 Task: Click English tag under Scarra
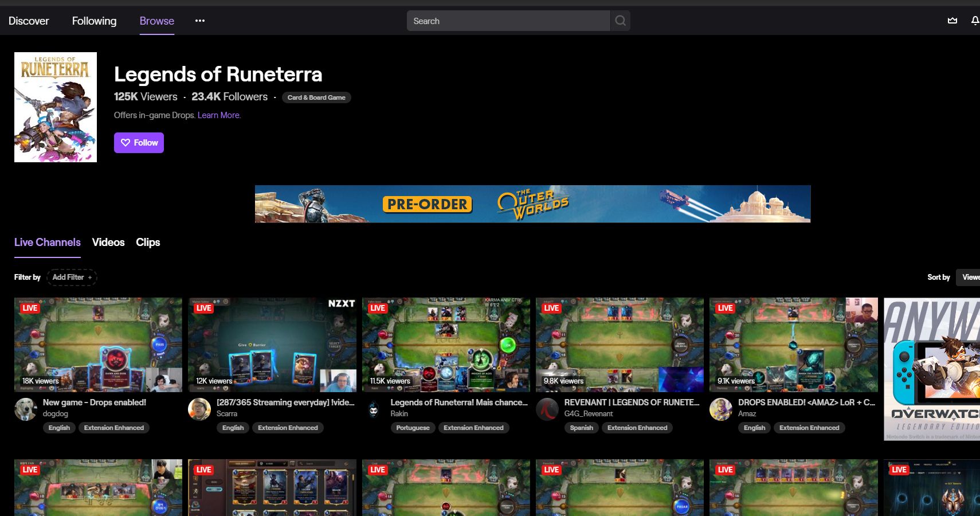[x=233, y=428]
